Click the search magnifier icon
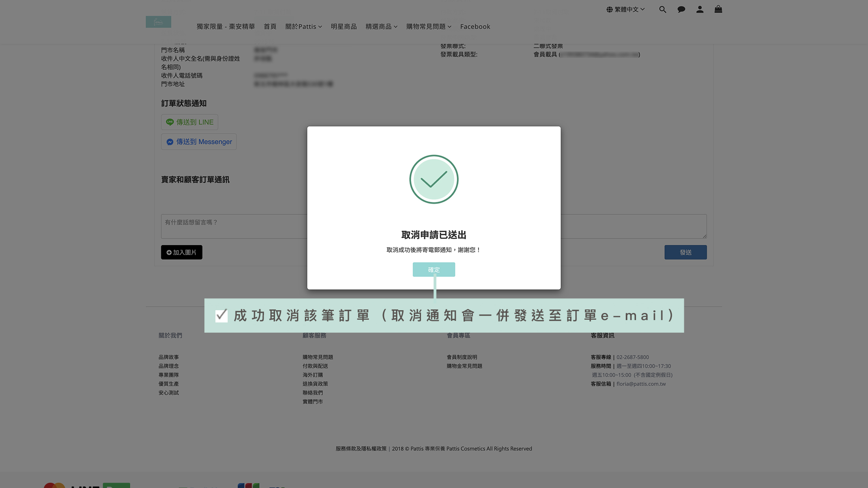 pyautogui.click(x=662, y=9)
